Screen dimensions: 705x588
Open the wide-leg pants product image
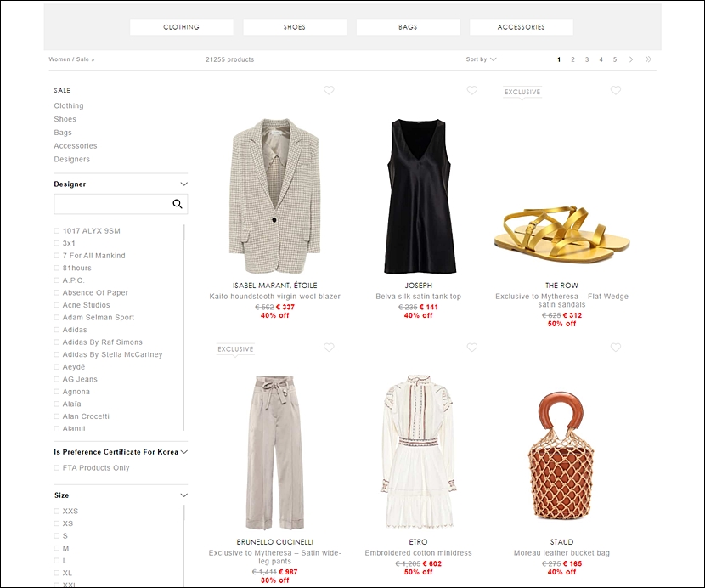click(274, 452)
